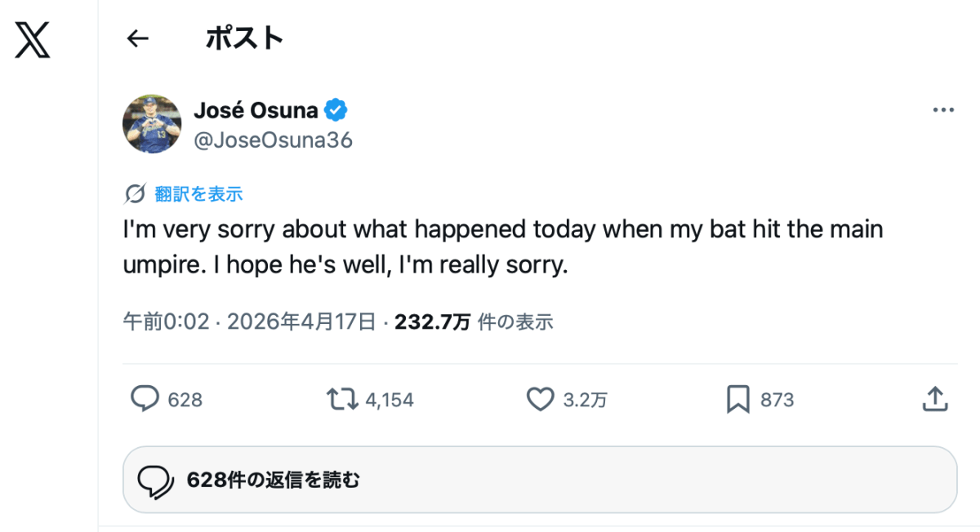Click the translation icon beside 翻訳を表示
Image resolution: width=980 pixels, height=532 pixels.
[x=135, y=193]
